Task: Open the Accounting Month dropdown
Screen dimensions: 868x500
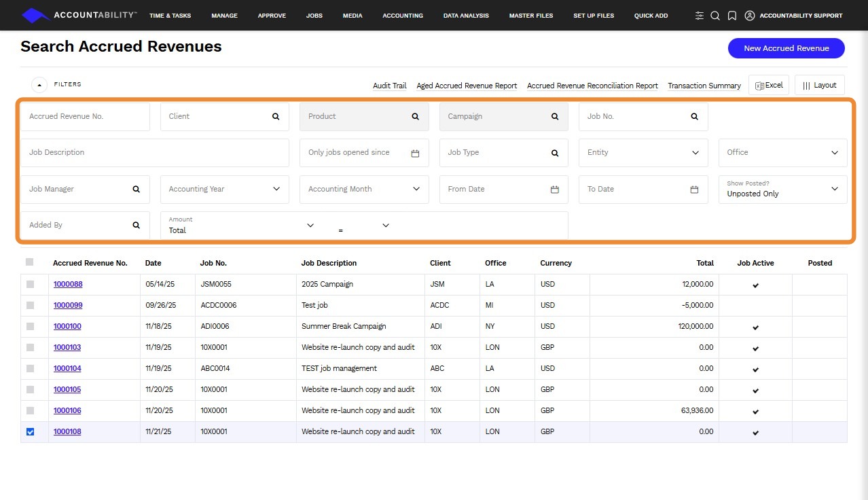Action: (364, 189)
